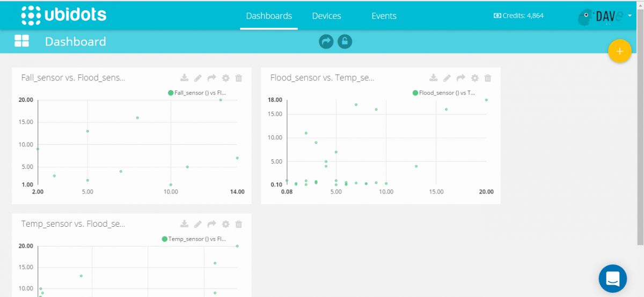644x297 pixels.
Task: Switch to the Devices tab
Action: pos(326,16)
